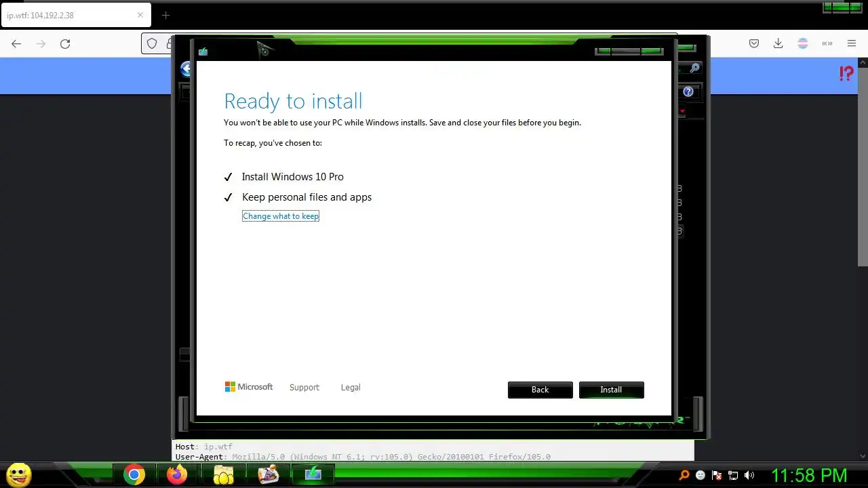
Task: Open the smiley Start button
Action: [18, 474]
